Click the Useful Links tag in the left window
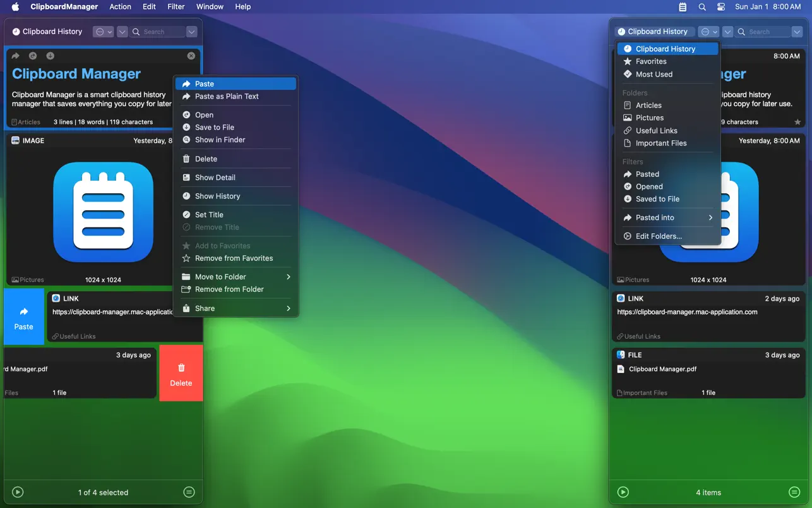The height and width of the screenshot is (508, 812). click(74, 336)
